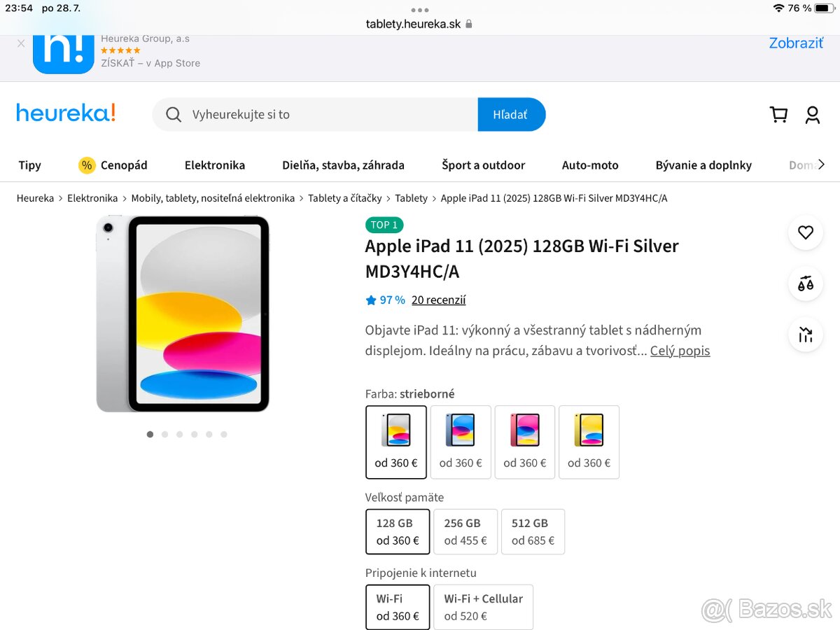Open Bývanie a doplnky menu
Image resolution: width=840 pixels, height=630 pixels.
703,165
